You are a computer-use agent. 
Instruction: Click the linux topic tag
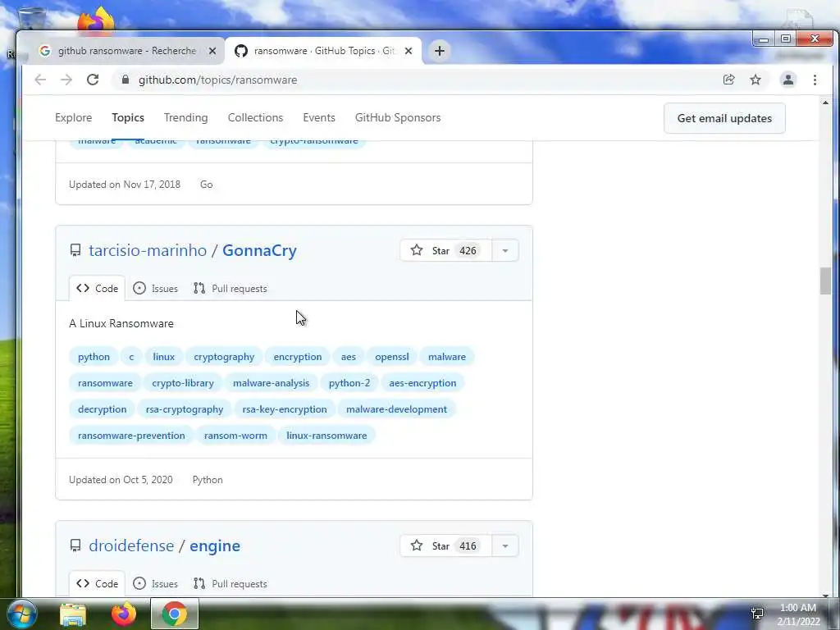tap(163, 357)
